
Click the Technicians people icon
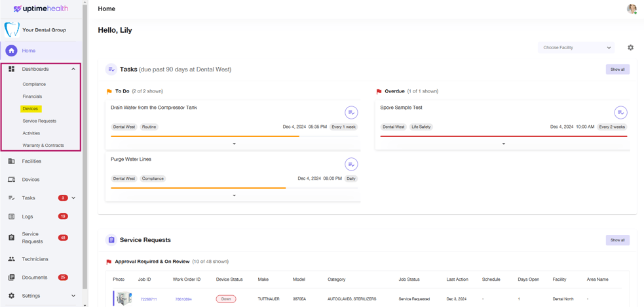point(11,259)
